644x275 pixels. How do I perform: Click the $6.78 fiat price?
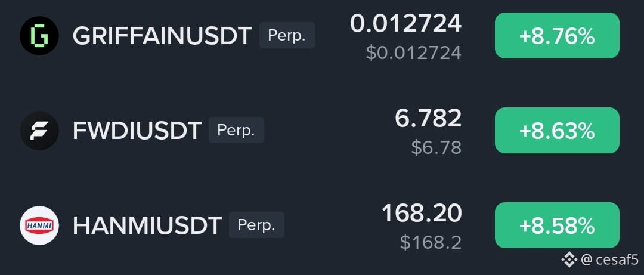point(436,147)
